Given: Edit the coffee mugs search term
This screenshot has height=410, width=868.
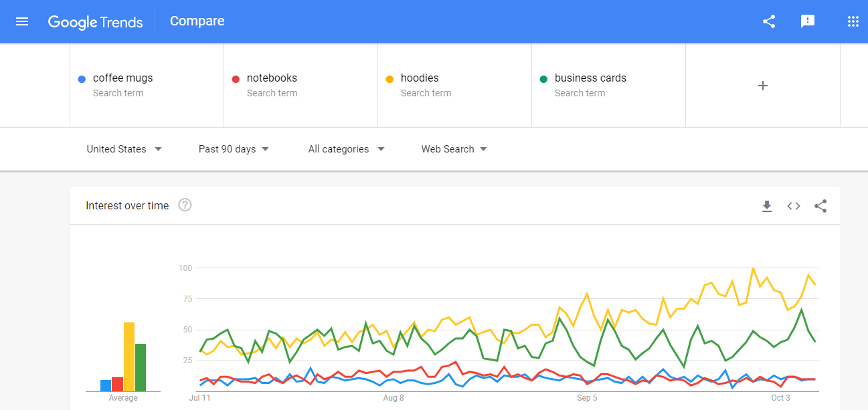Looking at the screenshot, I should [x=122, y=78].
